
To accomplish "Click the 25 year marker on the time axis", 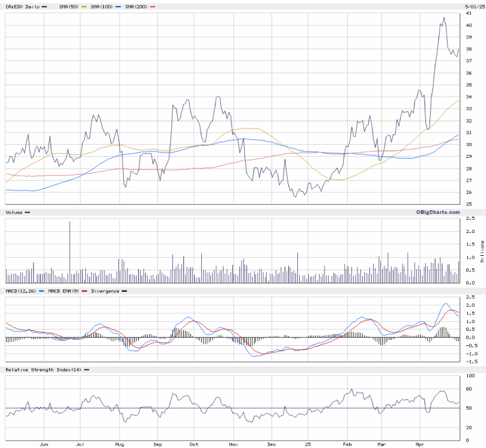I will [x=307, y=444].
